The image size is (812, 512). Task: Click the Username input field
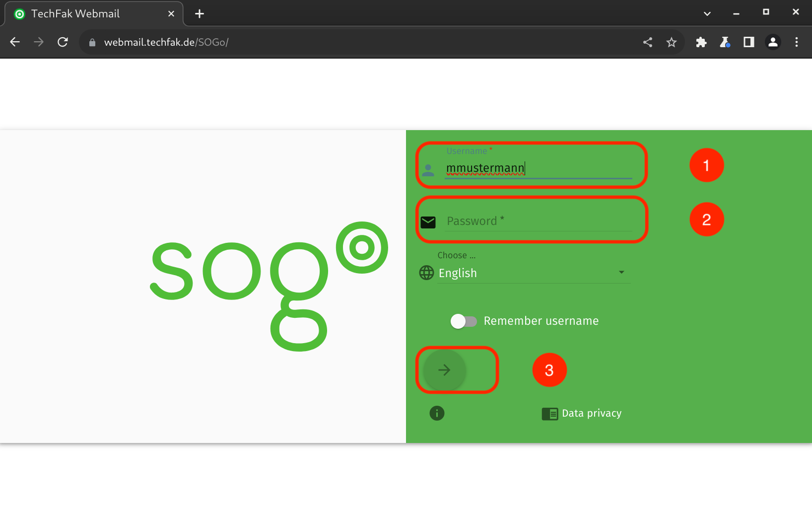pyautogui.click(x=539, y=168)
